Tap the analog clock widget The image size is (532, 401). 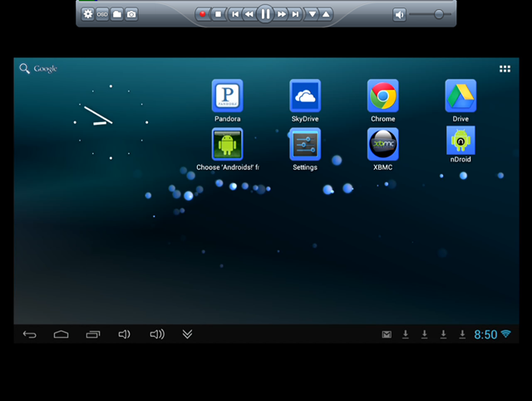(111, 122)
